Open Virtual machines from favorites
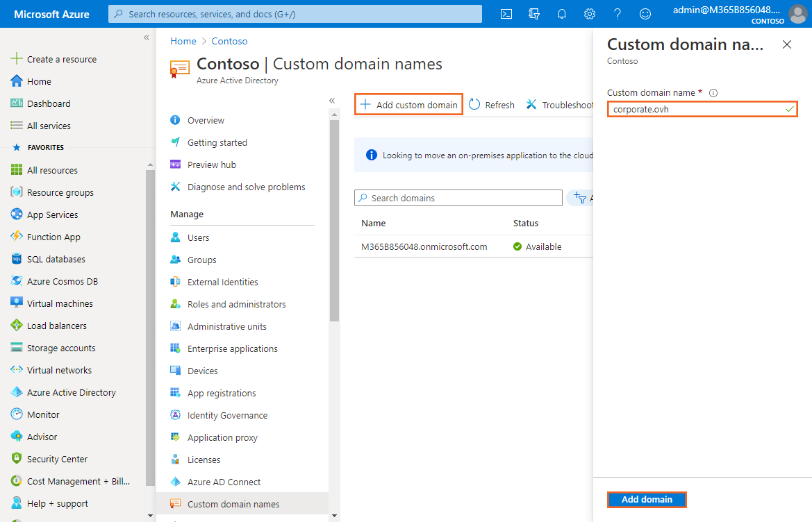 coord(60,303)
